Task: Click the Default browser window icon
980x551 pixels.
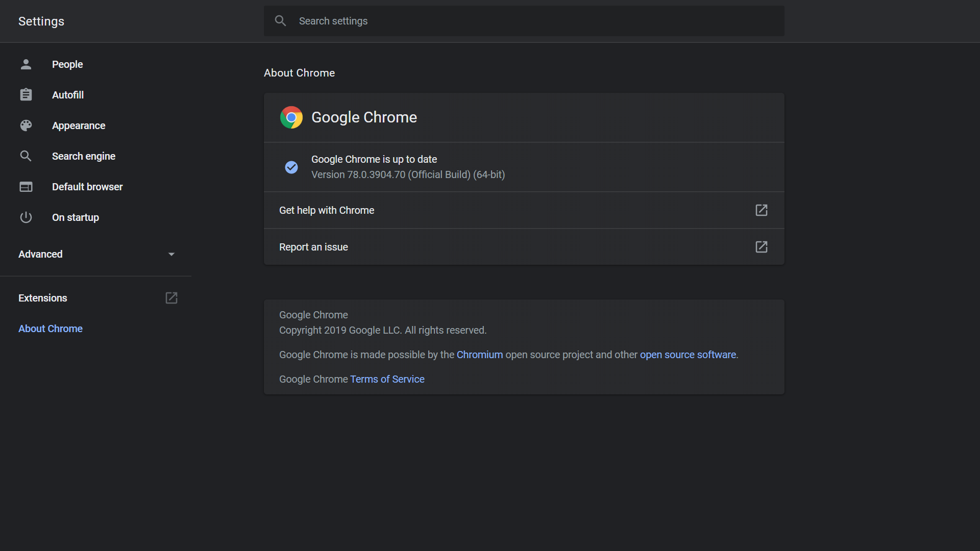Action: coord(26,187)
